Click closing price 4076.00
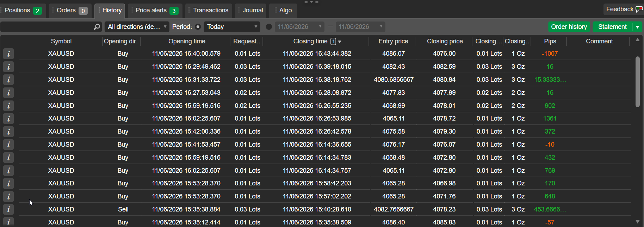Image resolution: width=644 pixels, height=227 pixels. pyautogui.click(x=444, y=54)
